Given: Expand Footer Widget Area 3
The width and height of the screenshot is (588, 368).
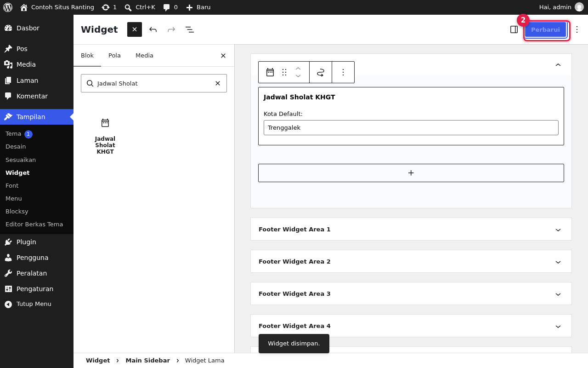Looking at the screenshot, I should click(x=411, y=293).
